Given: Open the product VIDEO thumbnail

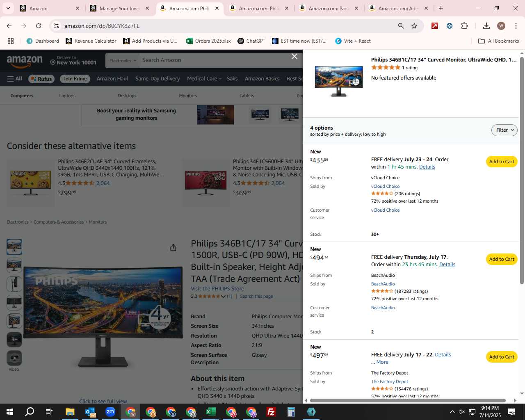Looking at the screenshot, I should point(14,358).
